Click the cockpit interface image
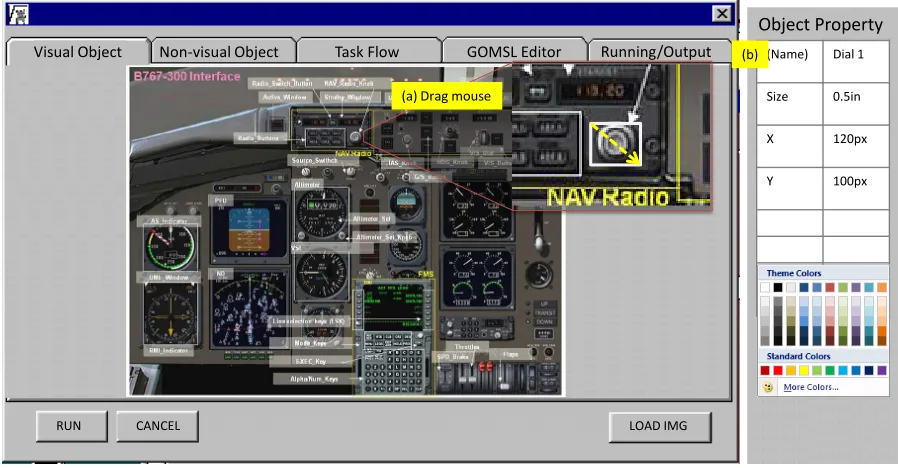This screenshot has height=468, width=898. (345, 231)
